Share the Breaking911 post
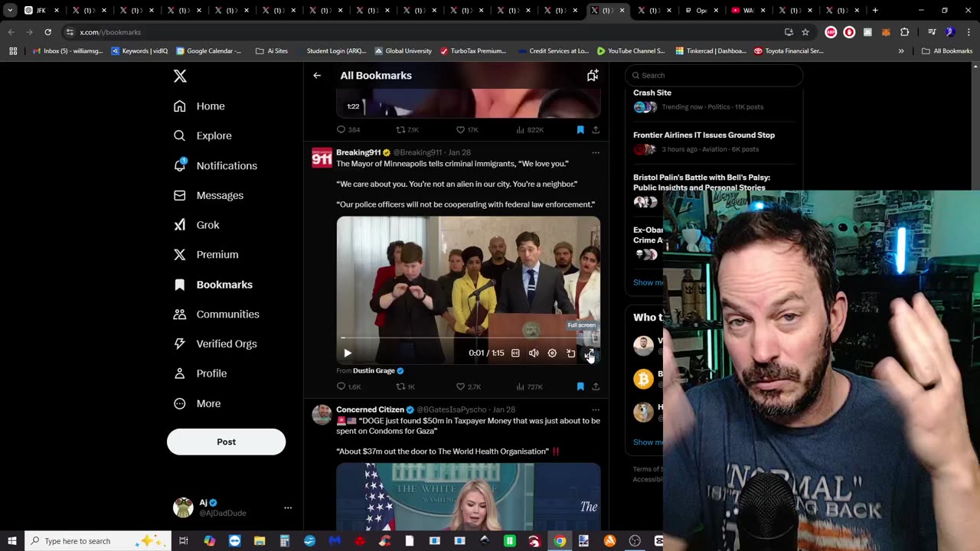The width and height of the screenshot is (980, 551). point(596,386)
